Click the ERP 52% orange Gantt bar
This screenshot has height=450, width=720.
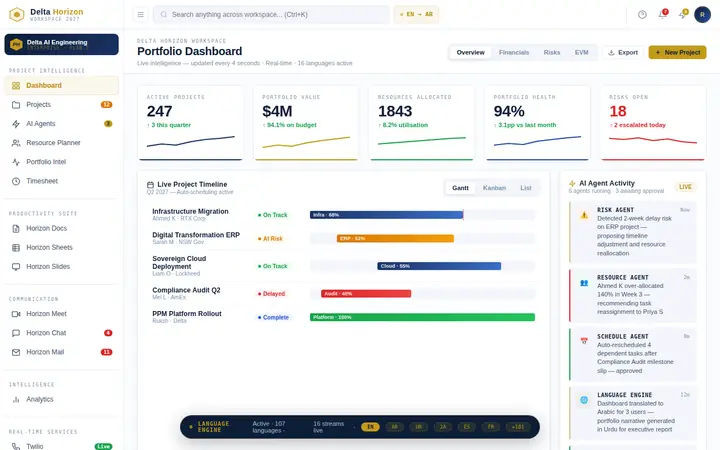pos(395,238)
